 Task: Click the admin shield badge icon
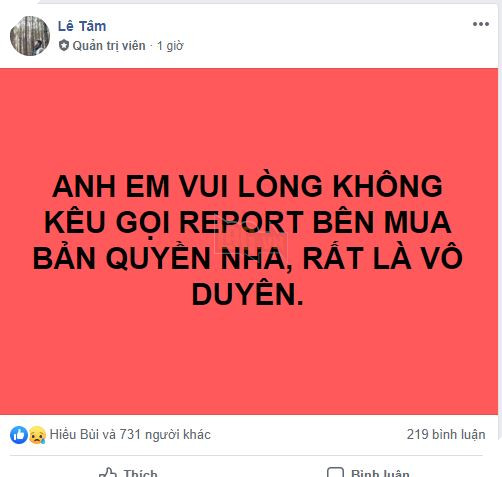tap(64, 45)
